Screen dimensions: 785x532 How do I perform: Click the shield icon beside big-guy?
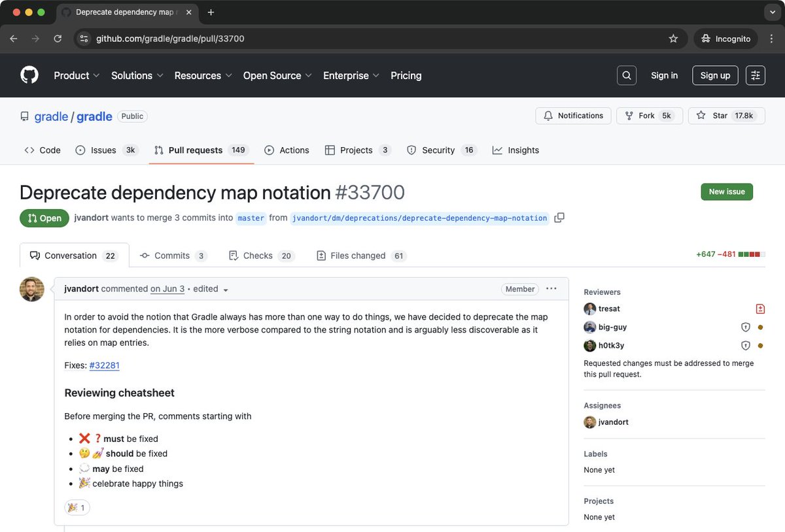tap(745, 327)
